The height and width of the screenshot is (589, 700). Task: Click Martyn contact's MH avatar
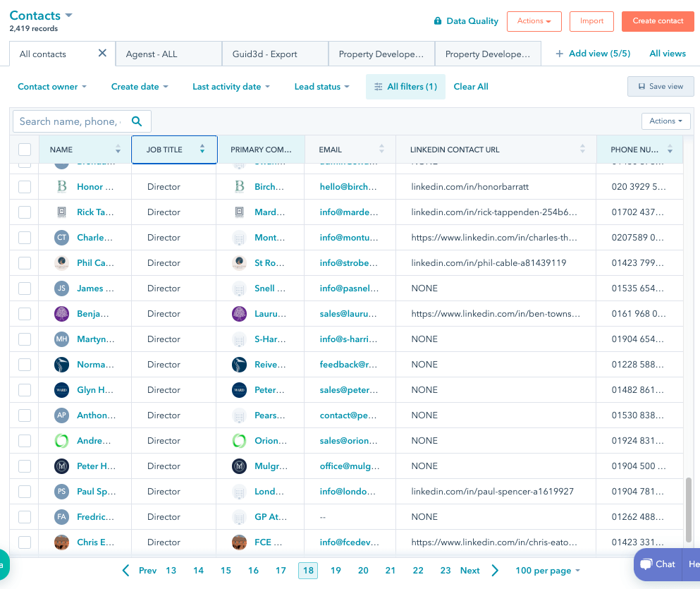click(x=61, y=339)
